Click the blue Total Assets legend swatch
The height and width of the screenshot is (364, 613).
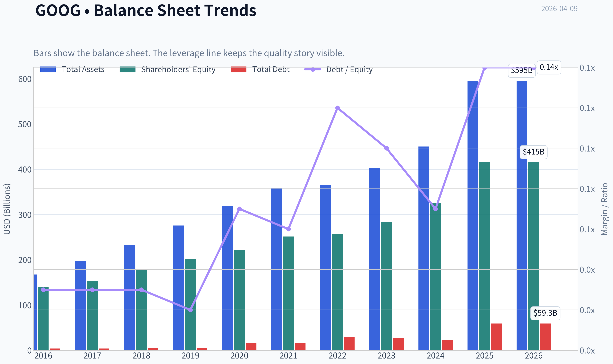pyautogui.click(x=48, y=69)
